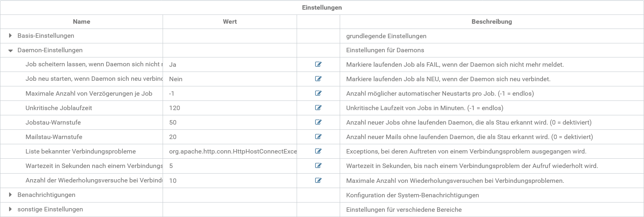Screen dimensions: 644x217
Task: Select the 'Daemon-Einstellungen' tree label
Action: [x=50, y=50]
